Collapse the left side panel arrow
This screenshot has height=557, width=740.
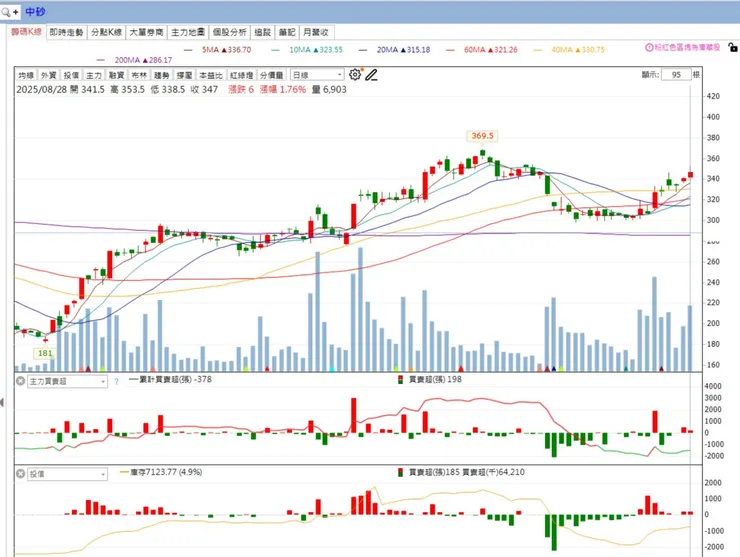[x=2, y=402]
